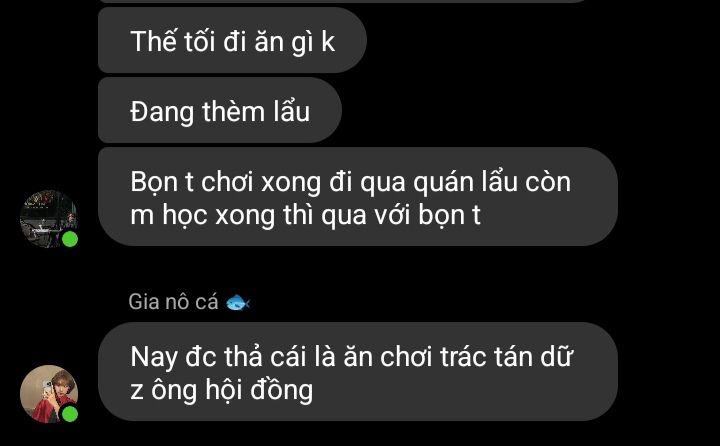Click the fish emoji beside Gia nô cá
The height and width of the screenshot is (446, 720).
(x=238, y=302)
